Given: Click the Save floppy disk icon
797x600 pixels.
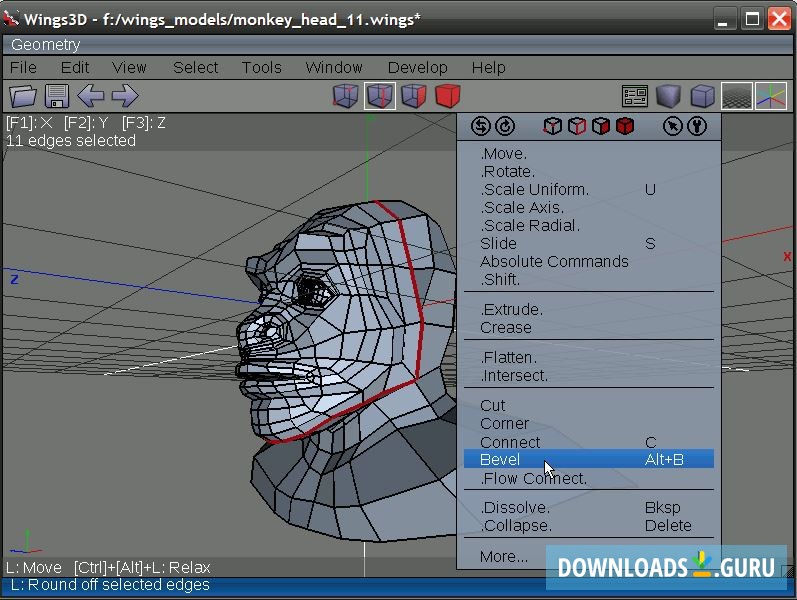Looking at the screenshot, I should click(x=57, y=96).
